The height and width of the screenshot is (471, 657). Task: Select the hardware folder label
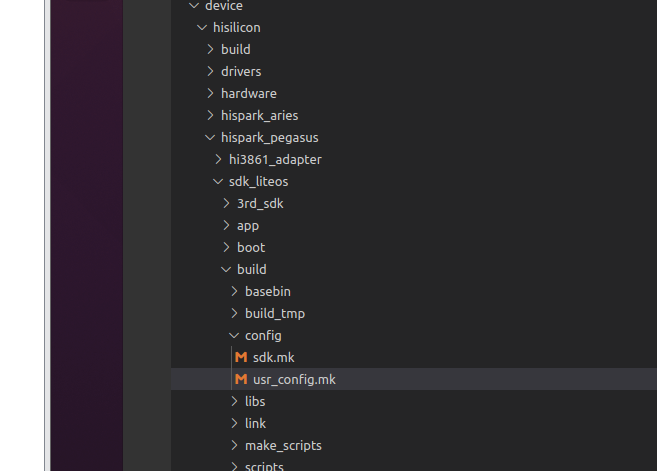(249, 93)
